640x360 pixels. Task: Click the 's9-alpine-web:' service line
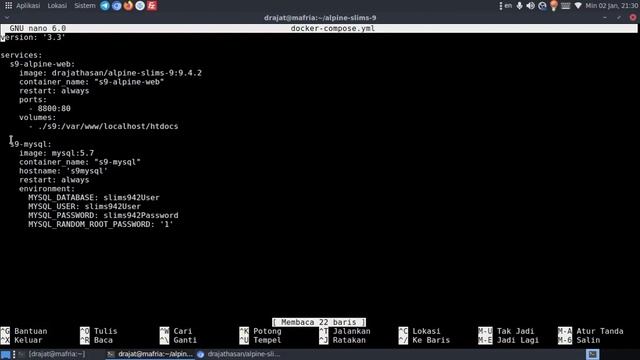(x=42, y=64)
